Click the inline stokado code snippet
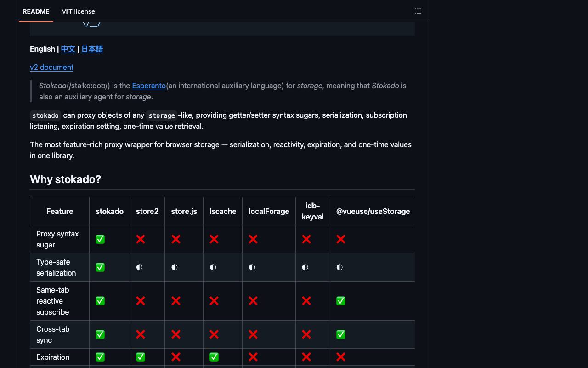588x368 pixels. tap(45, 115)
